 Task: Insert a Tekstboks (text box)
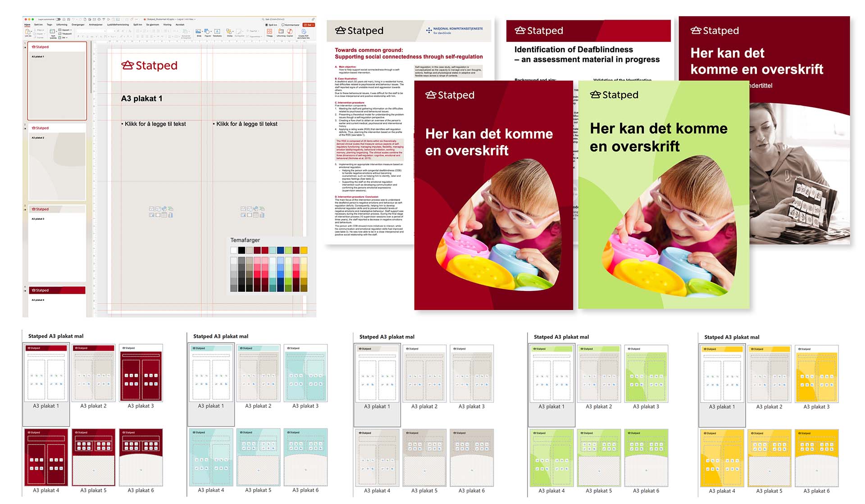point(217,32)
